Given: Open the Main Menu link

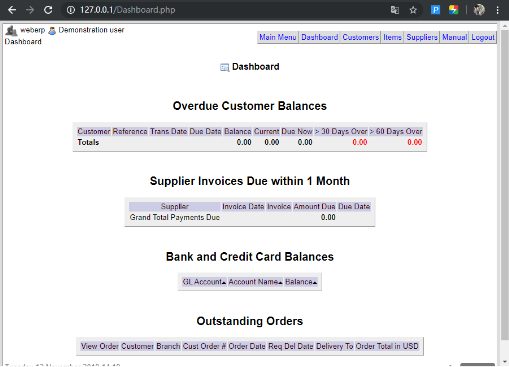Looking at the screenshot, I should (x=278, y=37).
